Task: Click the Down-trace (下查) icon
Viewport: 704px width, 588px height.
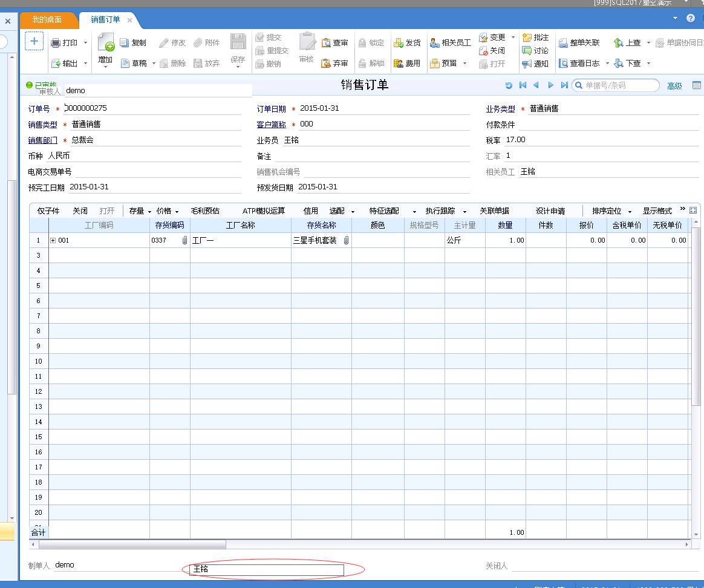Action: tap(619, 64)
